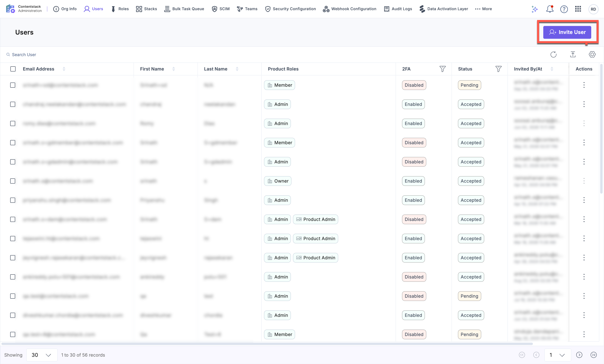
Task: Open the notifications bell
Action: click(x=550, y=9)
